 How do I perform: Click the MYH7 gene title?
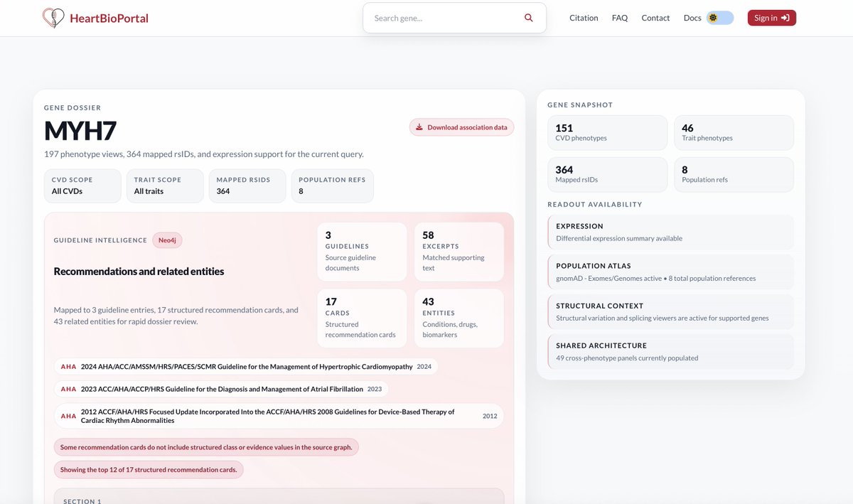point(80,131)
